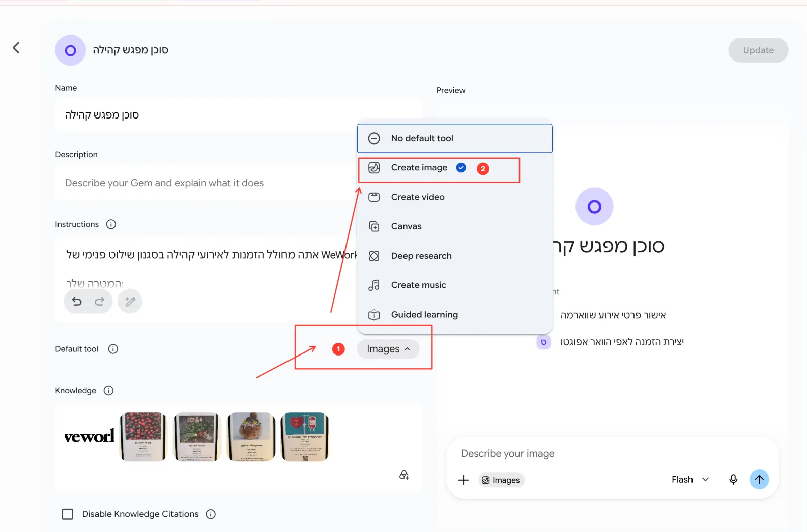Open the dessert bowl knowledge image
The height and width of the screenshot is (532, 807).
pyautogui.click(x=251, y=437)
